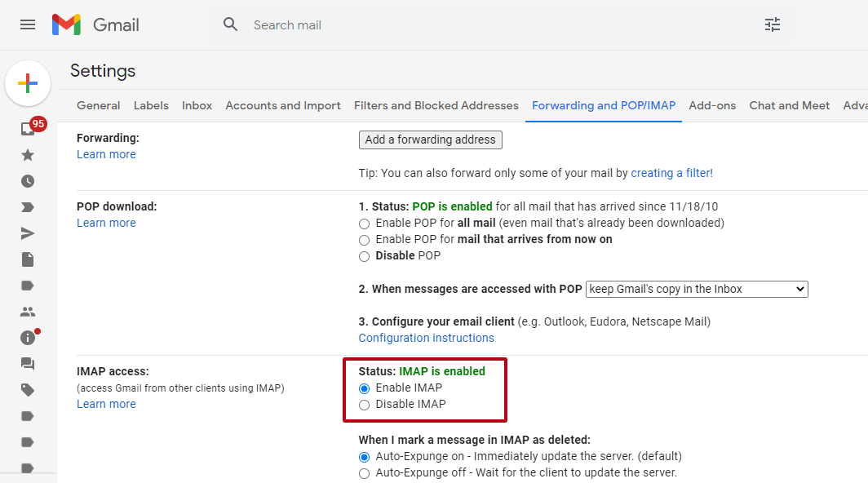The width and height of the screenshot is (868, 483).
Task: Switch to Filters and Blocked Addresses tab
Action: pyautogui.click(x=436, y=105)
